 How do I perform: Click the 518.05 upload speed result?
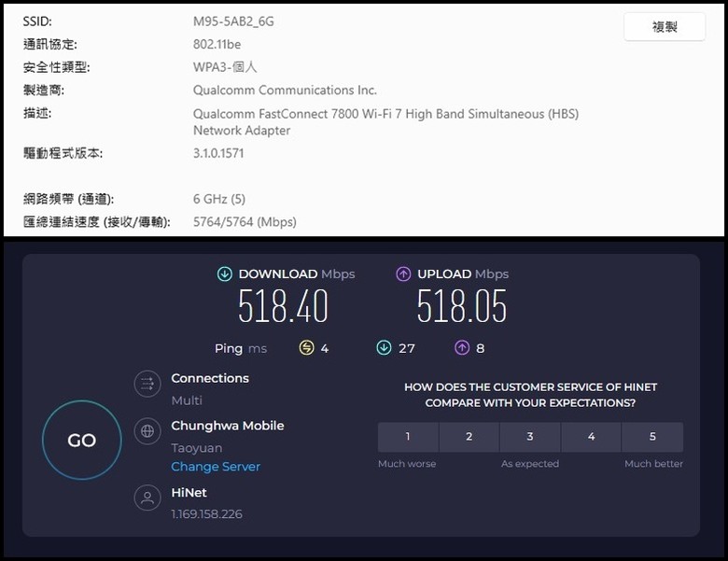click(x=462, y=307)
